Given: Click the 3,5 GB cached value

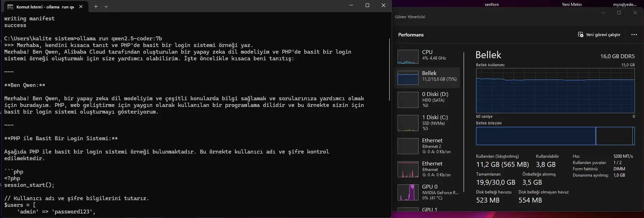Looking at the screenshot, I should tap(532, 182).
